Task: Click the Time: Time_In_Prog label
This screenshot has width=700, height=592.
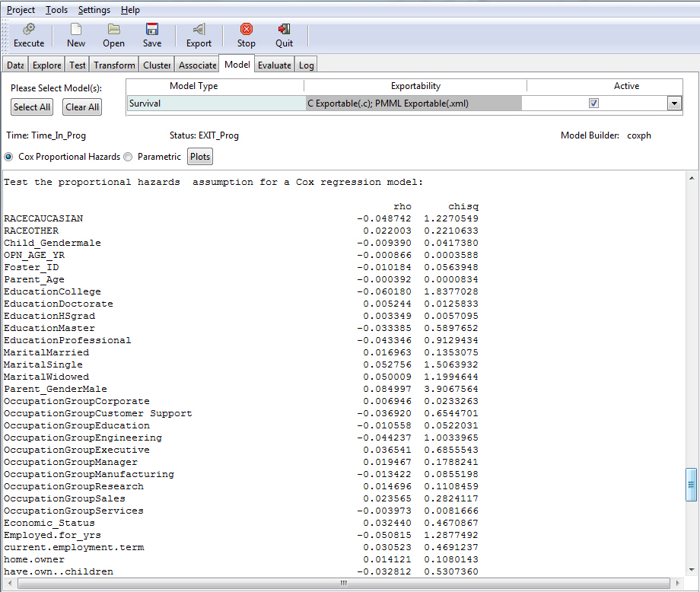Action: (46, 135)
